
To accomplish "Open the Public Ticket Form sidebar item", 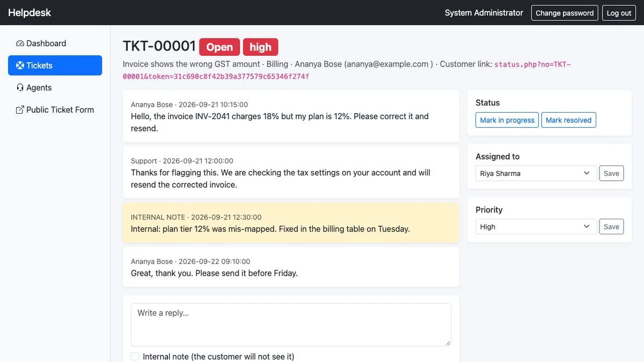I will (x=55, y=109).
